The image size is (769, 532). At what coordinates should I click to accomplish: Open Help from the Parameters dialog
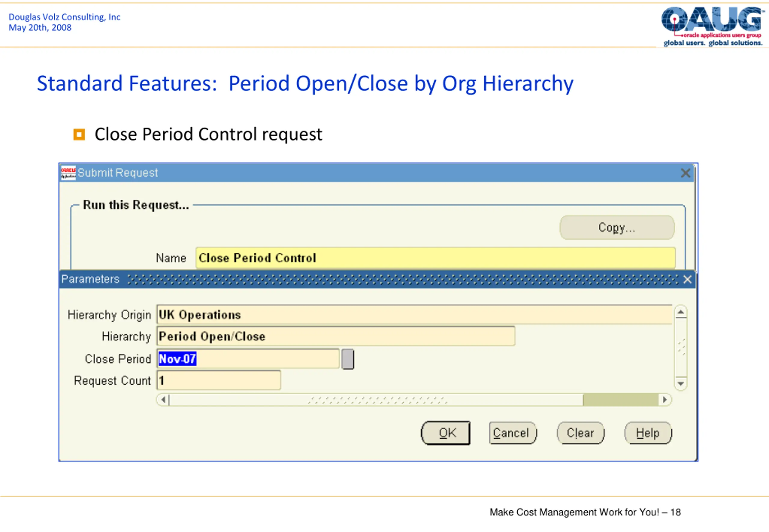coord(648,433)
